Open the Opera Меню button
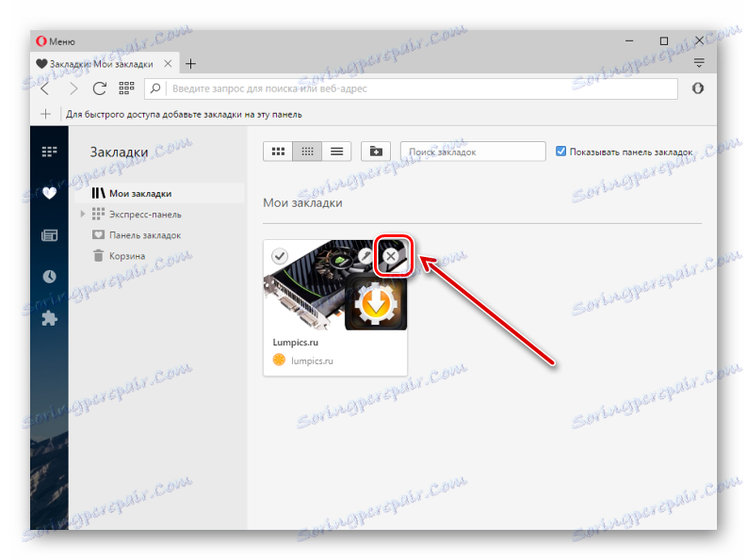The height and width of the screenshot is (560, 747). tap(56, 41)
